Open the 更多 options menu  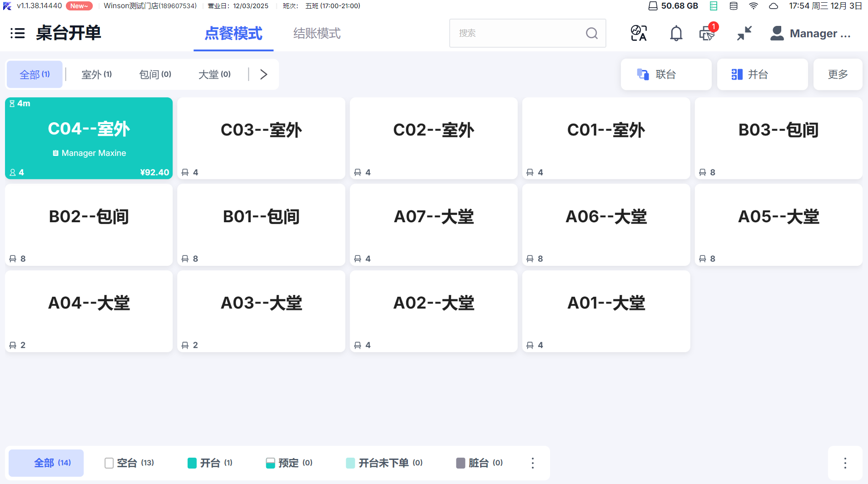pos(838,74)
